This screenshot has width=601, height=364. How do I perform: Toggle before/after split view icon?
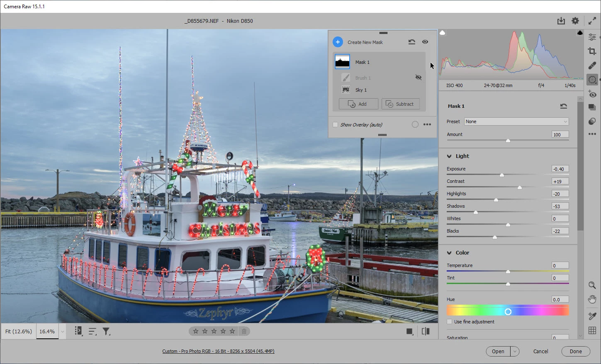[x=426, y=331]
